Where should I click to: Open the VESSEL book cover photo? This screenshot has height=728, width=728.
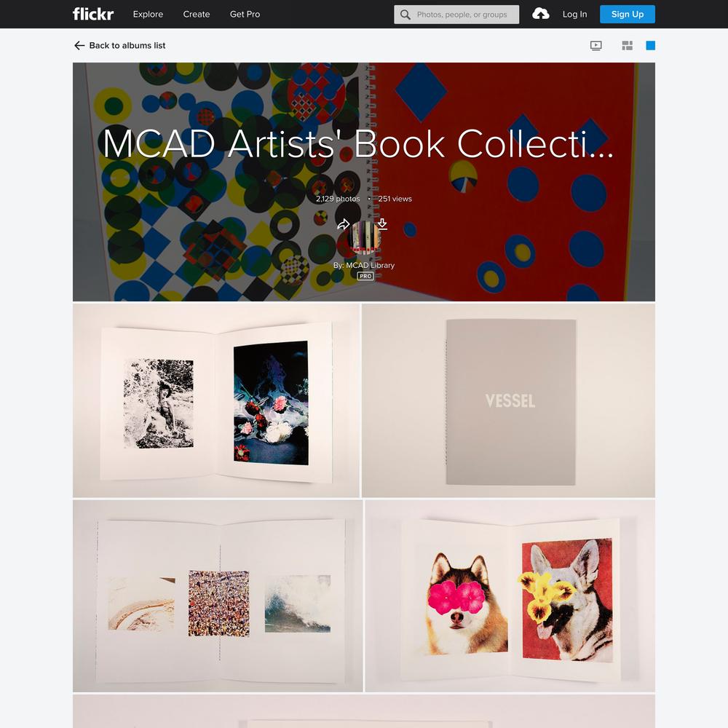(x=508, y=400)
